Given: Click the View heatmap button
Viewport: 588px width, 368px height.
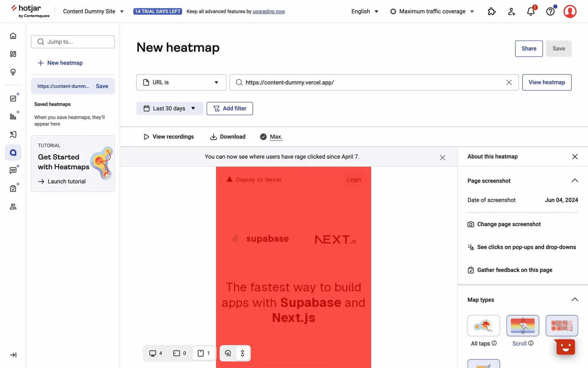Looking at the screenshot, I should (546, 82).
